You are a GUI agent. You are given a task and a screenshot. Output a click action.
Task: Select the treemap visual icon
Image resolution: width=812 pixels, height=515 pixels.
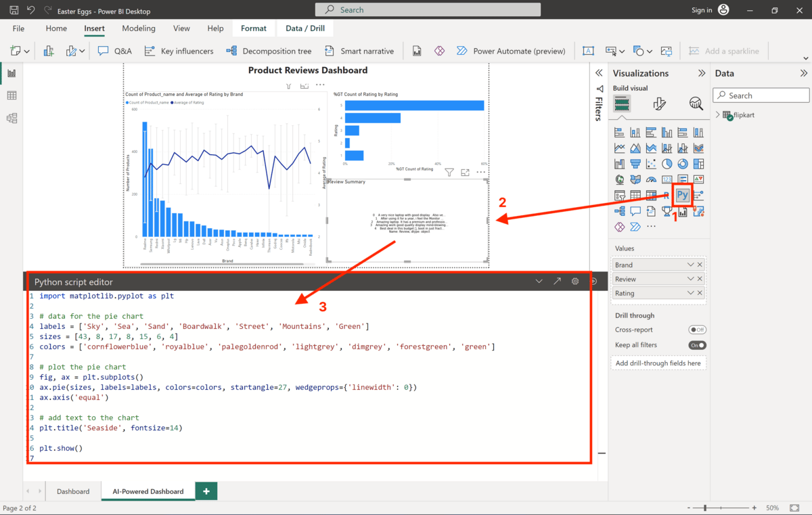pyautogui.click(x=698, y=163)
